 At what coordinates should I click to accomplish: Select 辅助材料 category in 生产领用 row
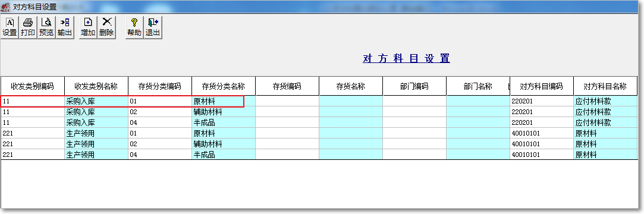point(224,144)
